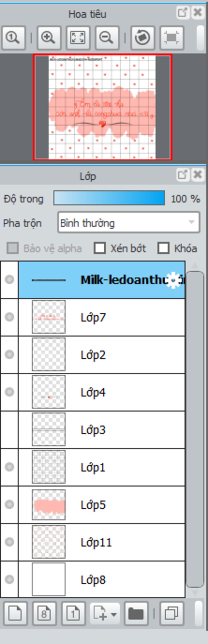Select layer Lớp5

click(x=102, y=505)
